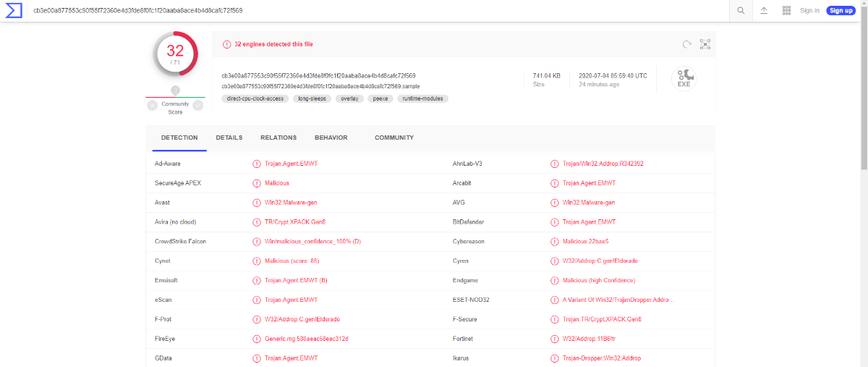
Task: Click the alert icon in SecureAge APEX row
Action: pos(257,183)
